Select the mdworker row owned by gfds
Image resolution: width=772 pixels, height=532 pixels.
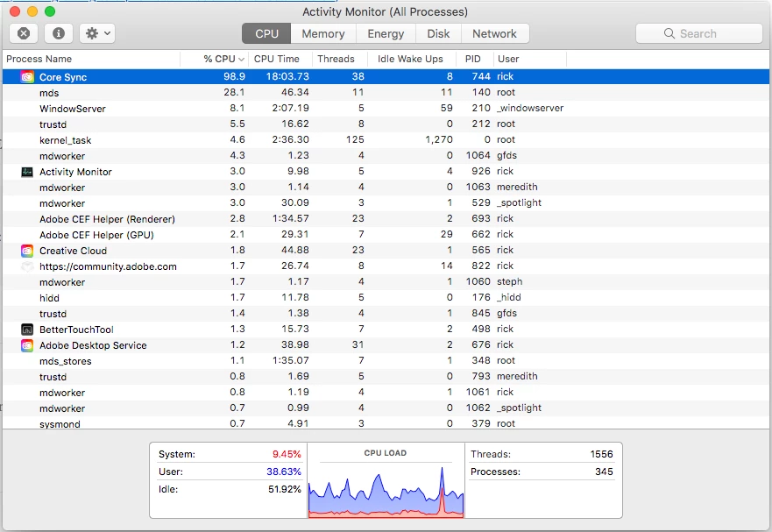pos(386,155)
